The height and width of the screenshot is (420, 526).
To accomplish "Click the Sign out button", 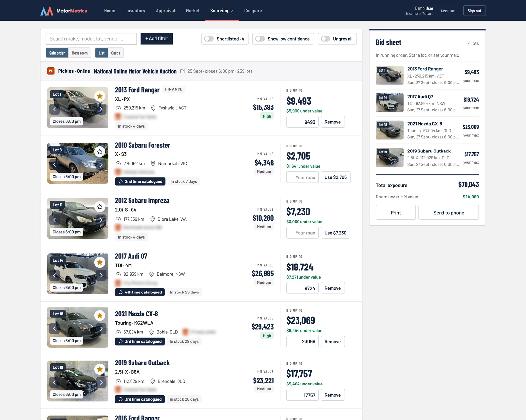I will coord(474,11).
